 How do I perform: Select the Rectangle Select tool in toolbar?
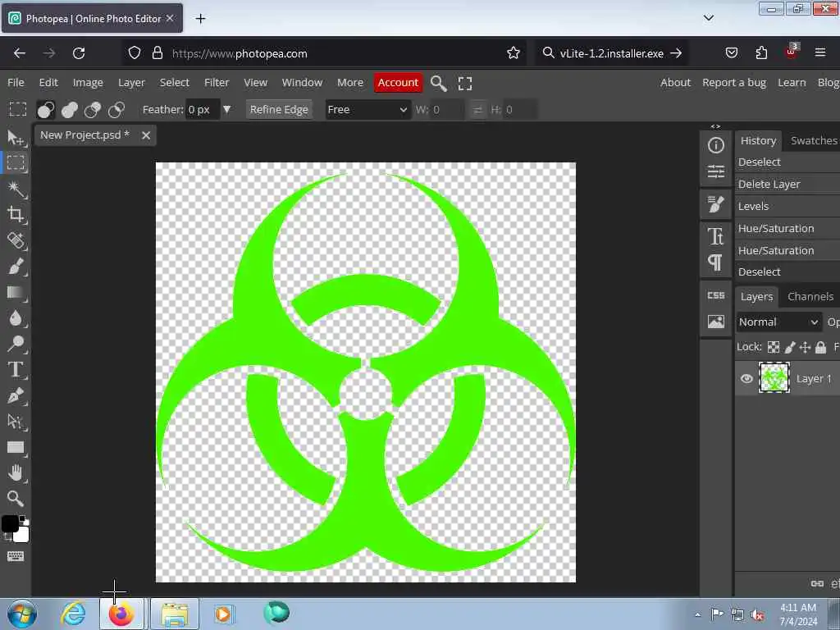pyautogui.click(x=16, y=162)
